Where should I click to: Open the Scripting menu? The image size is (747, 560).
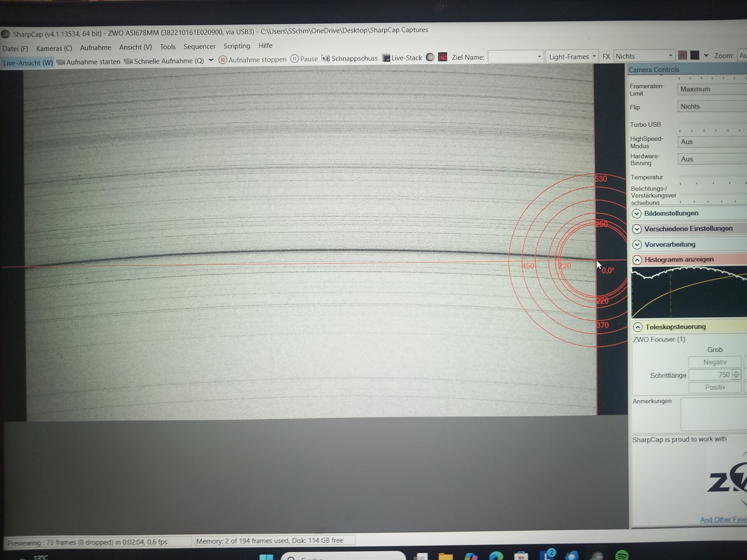pos(237,46)
